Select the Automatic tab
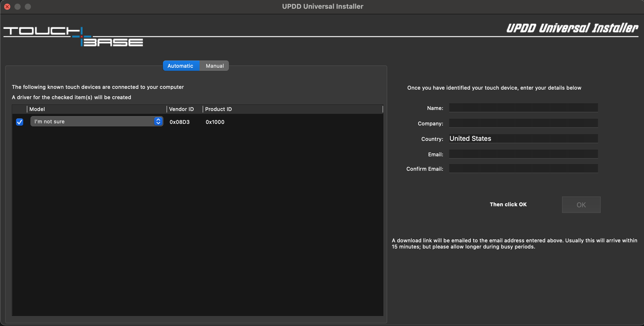This screenshot has width=644, height=326. 180,66
